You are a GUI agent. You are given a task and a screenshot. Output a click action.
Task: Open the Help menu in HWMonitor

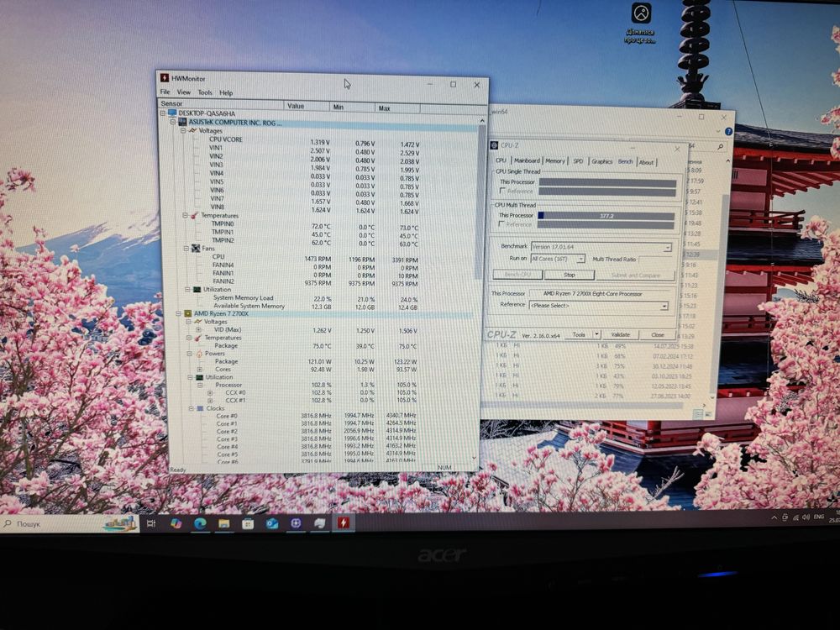226,92
